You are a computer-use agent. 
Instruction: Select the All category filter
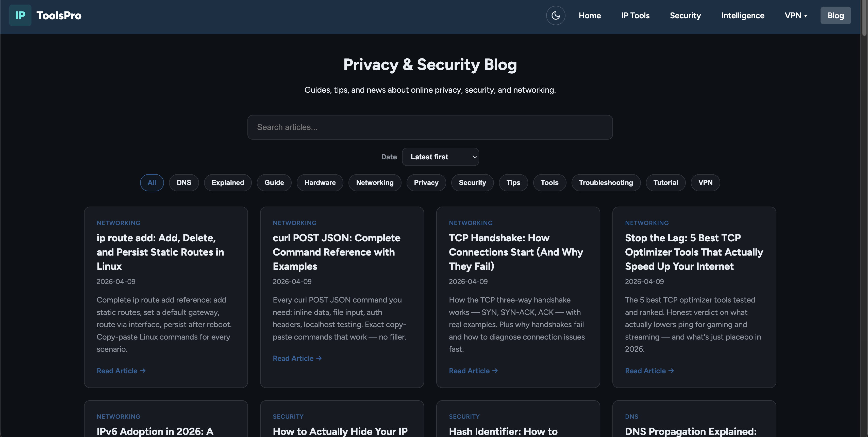pos(152,183)
